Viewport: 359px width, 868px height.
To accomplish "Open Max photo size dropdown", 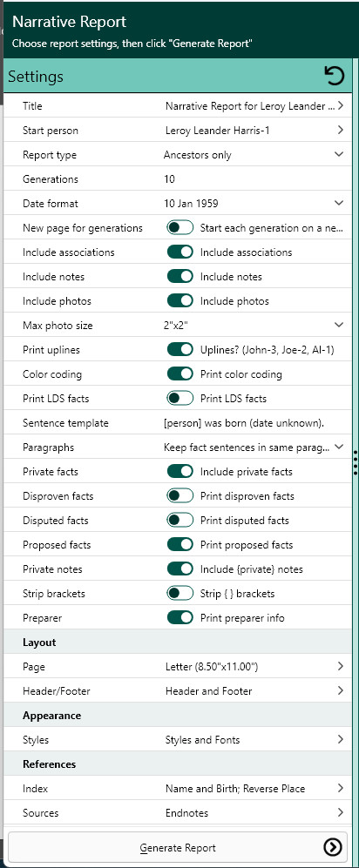I will (x=339, y=325).
